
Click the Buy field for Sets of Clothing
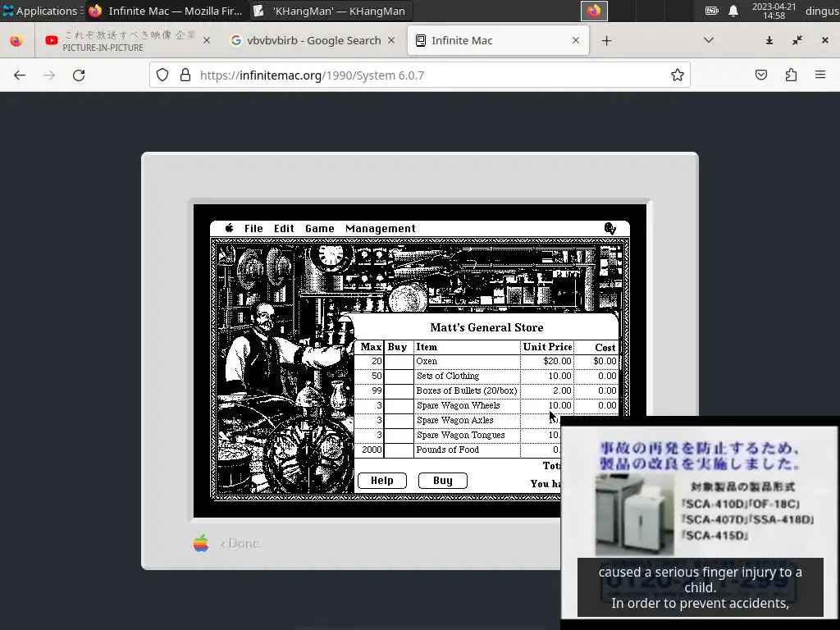coord(399,376)
